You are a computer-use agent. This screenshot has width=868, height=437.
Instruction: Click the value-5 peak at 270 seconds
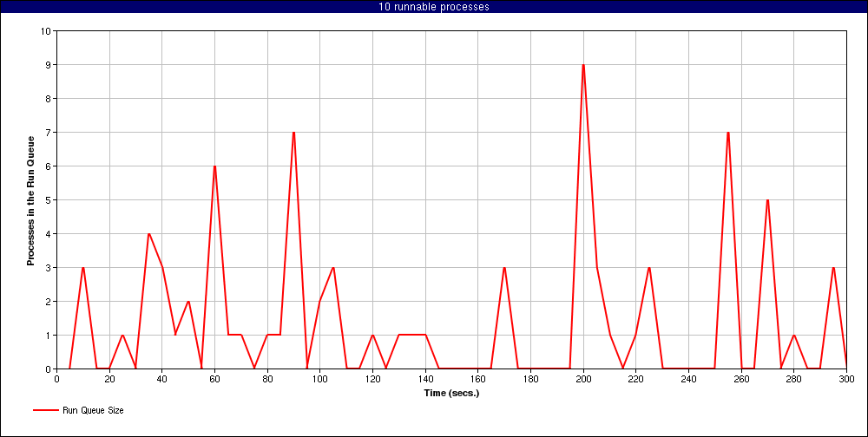pos(767,199)
